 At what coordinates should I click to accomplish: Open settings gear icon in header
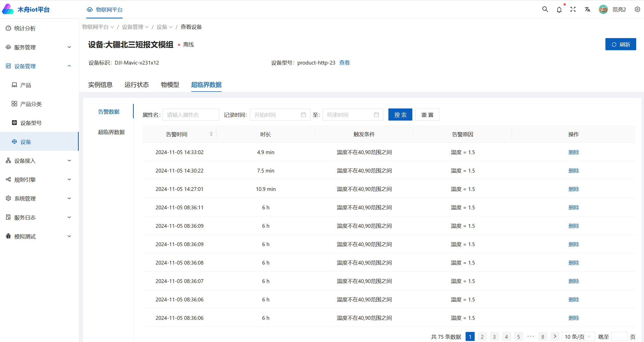637,9
